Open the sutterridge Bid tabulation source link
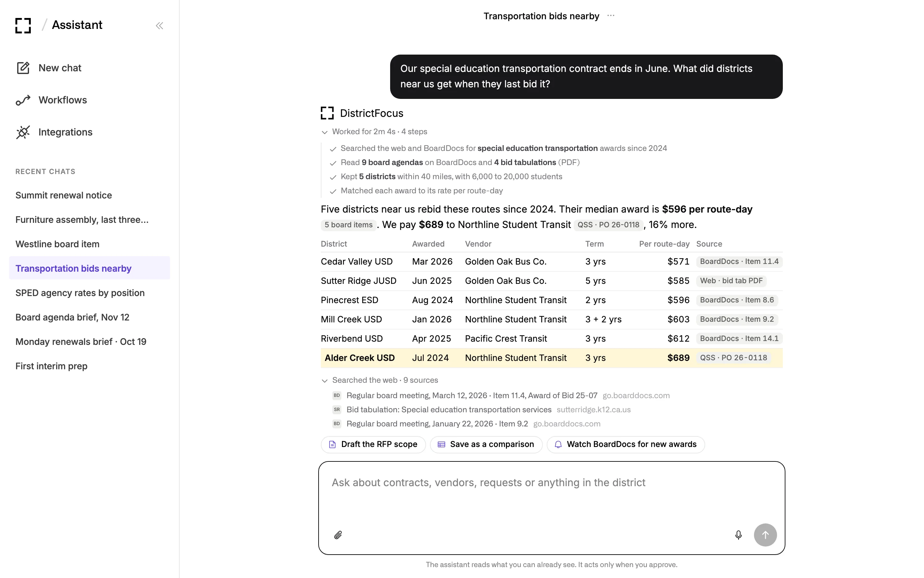Screen dimensions: 924x578 click(x=482, y=409)
